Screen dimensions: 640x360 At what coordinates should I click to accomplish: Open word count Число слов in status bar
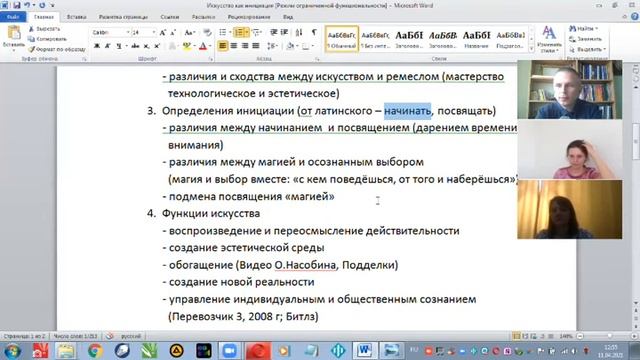click(x=76, y=336)
